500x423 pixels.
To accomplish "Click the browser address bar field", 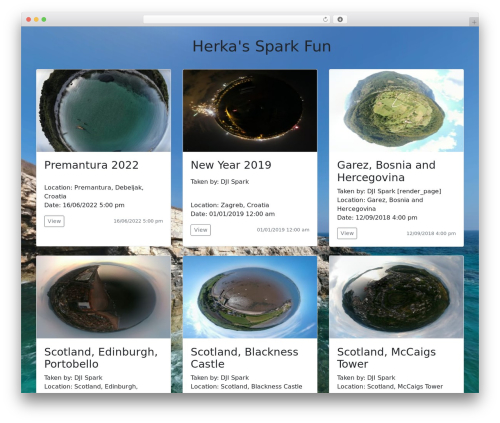I will pyautogui.click(x=237, y=20).
